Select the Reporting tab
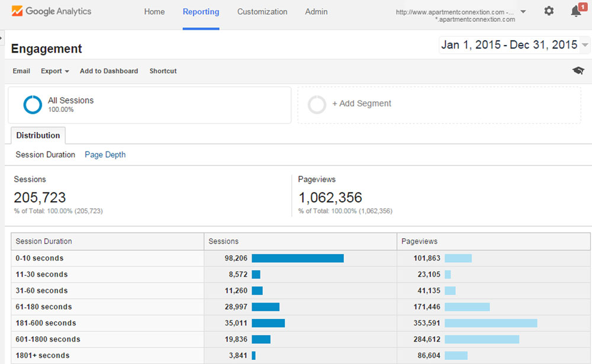 [201, 12]
